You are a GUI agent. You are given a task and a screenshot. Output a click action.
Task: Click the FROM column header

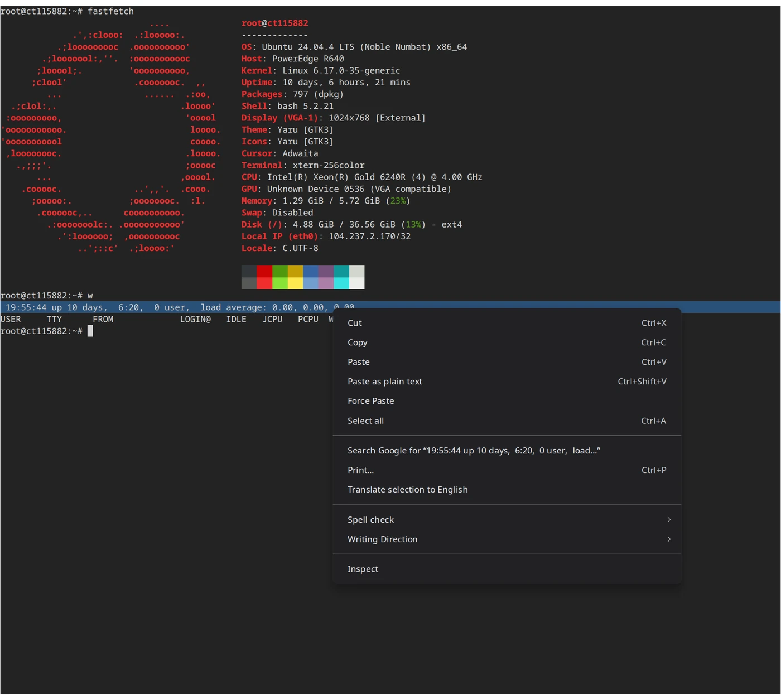click(103, 320)
